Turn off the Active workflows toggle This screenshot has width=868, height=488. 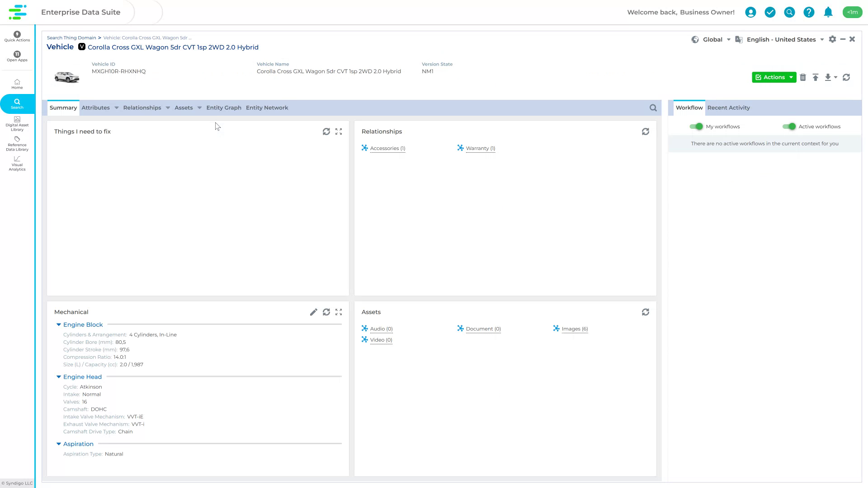point(790,127)
